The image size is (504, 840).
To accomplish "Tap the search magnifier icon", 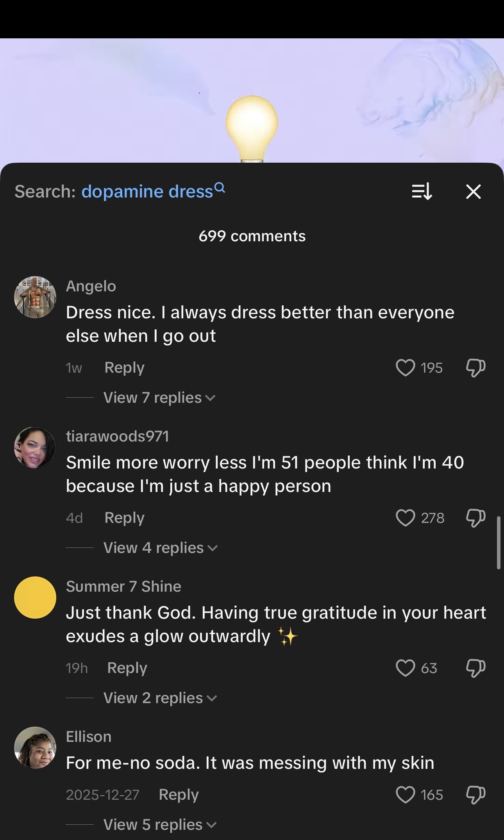I will point(220,188).
